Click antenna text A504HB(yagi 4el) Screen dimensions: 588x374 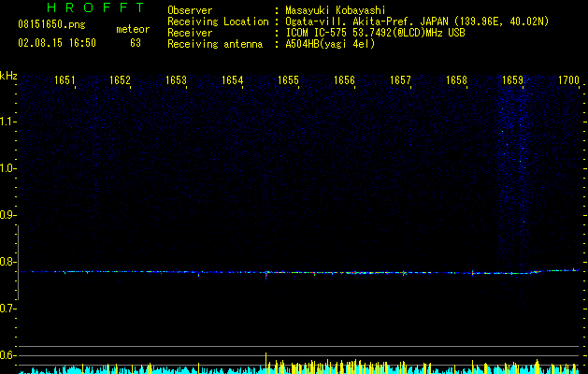tap(330, 44)
